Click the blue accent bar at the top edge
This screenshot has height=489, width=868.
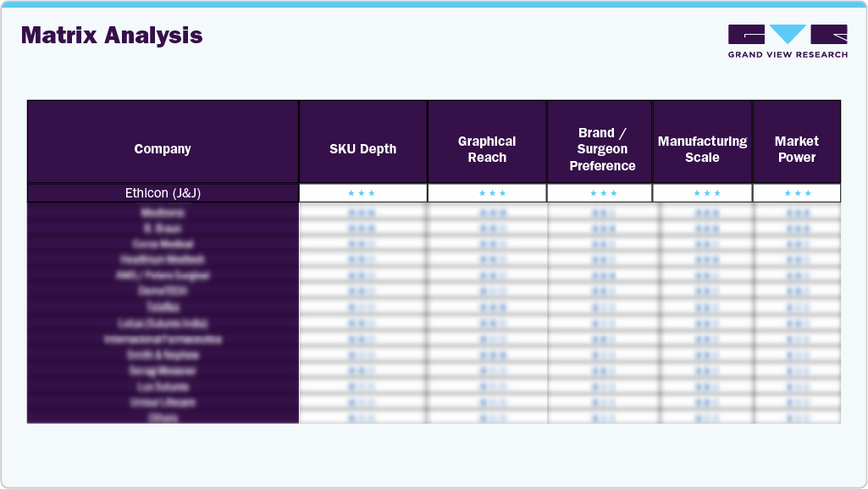434,5
